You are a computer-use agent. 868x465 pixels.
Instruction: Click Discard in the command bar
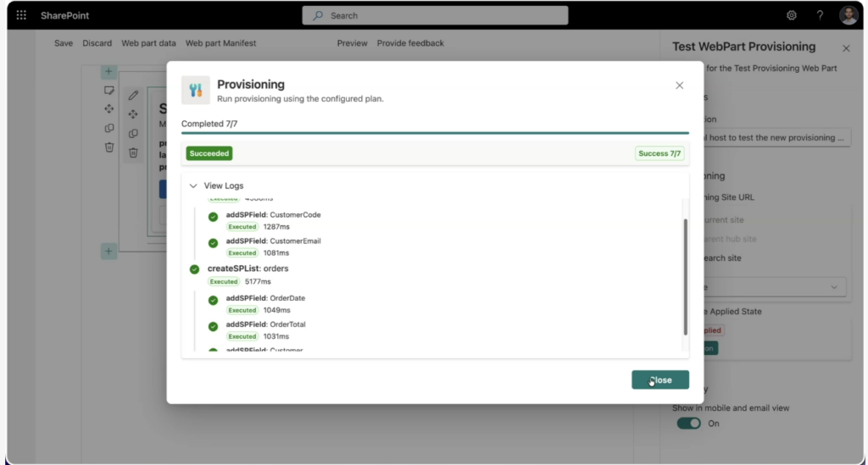(97, 43)
